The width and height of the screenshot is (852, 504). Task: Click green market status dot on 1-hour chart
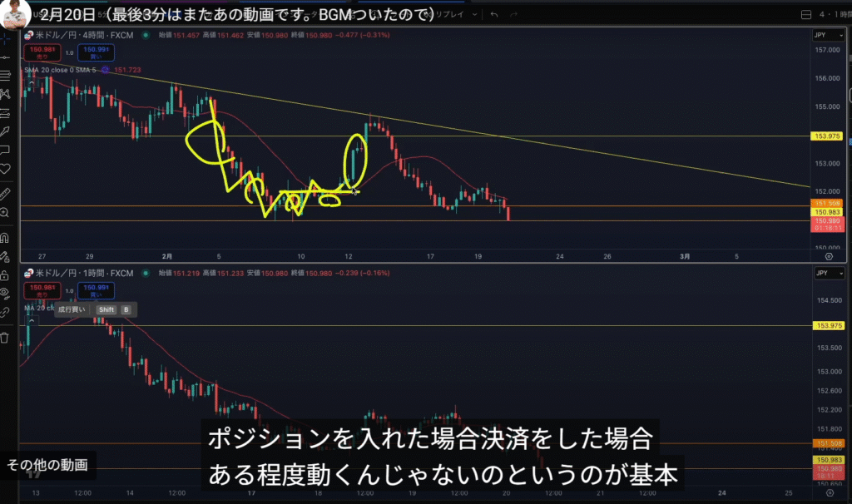[x=146, y=273]
